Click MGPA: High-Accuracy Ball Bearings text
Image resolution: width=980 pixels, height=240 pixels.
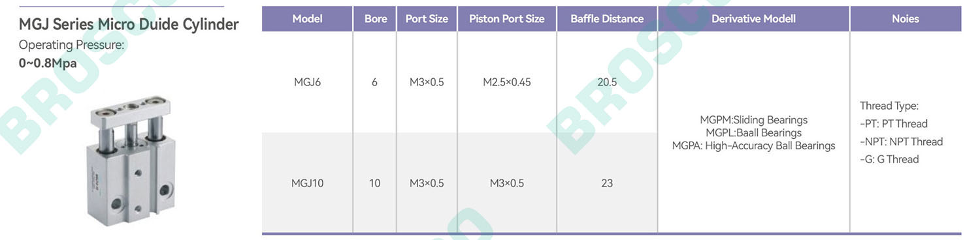click(x=753, y=146)
